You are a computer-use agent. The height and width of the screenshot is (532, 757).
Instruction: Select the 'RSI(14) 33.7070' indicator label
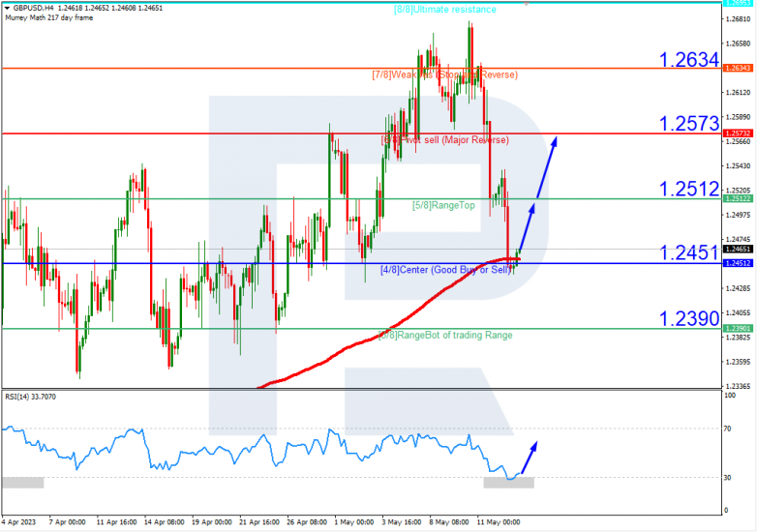[30, 397]
